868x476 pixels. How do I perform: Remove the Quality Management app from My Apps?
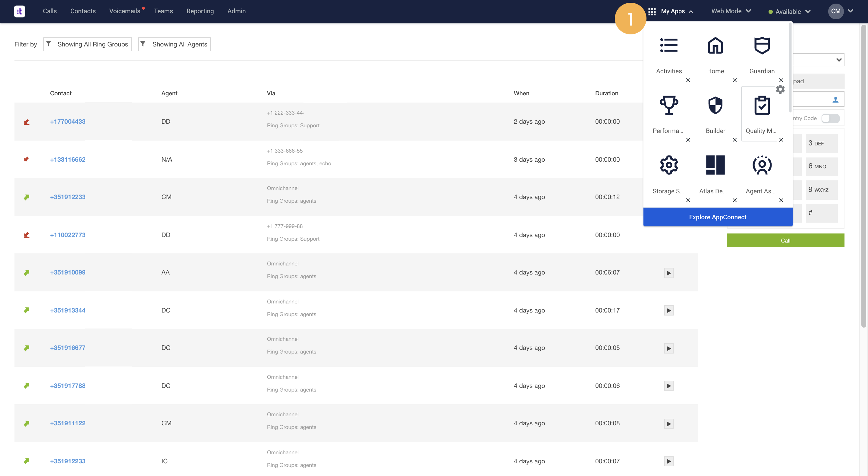click(781, 140)
